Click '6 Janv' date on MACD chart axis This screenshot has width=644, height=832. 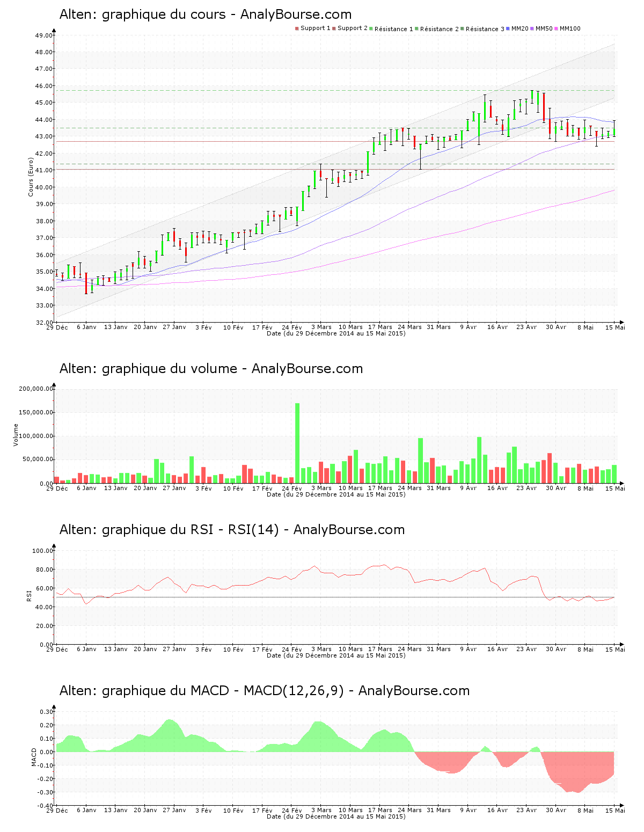click(86, 810)
